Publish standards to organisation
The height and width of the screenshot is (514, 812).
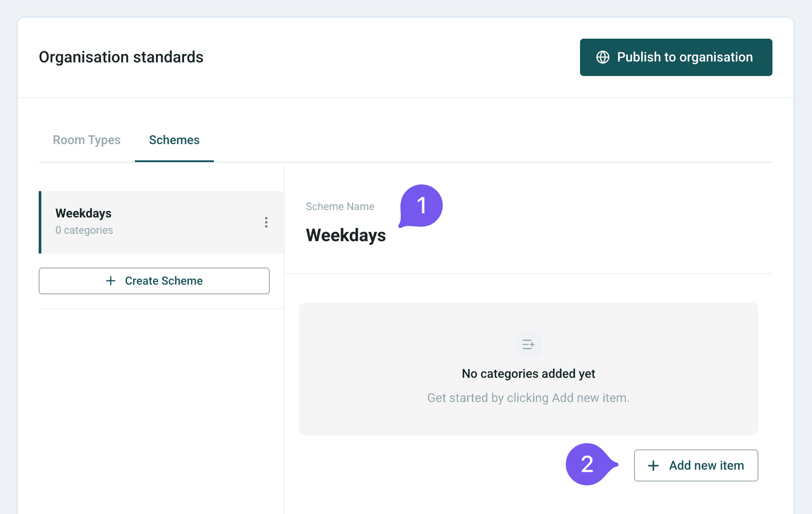(x=676, y=57)
